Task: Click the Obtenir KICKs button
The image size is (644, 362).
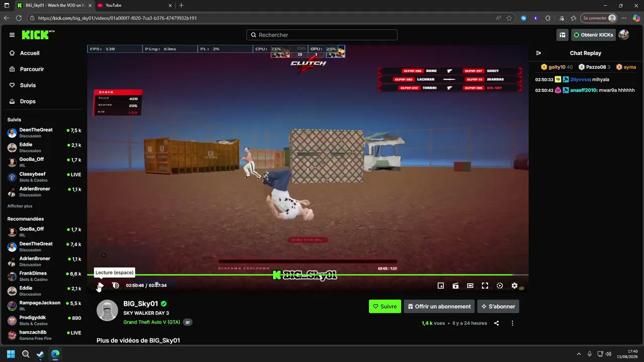Action: (x=593, y=35)
